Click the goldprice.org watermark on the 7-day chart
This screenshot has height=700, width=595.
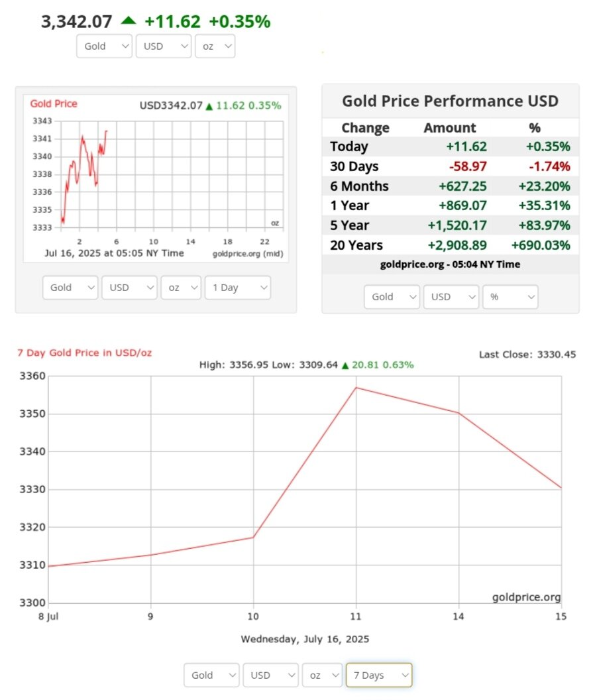[x=526, y=597]
